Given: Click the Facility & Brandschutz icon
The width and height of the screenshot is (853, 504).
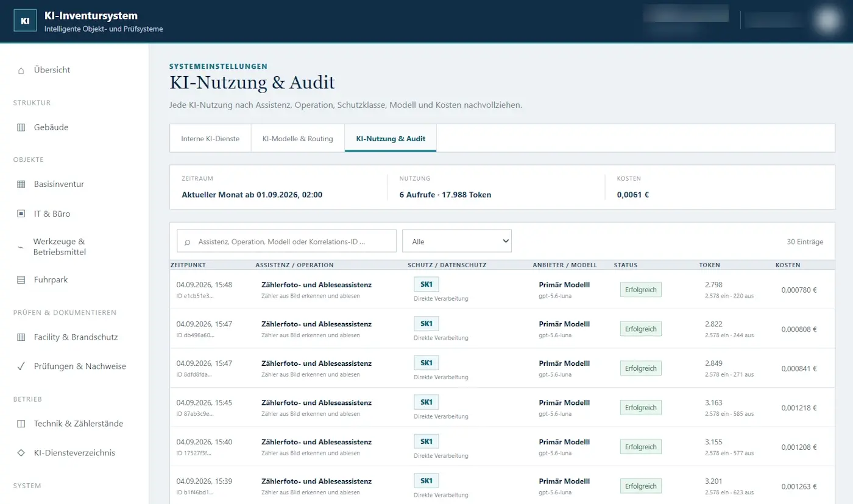Looking at the screenshot, I should [x=21, y=337].
